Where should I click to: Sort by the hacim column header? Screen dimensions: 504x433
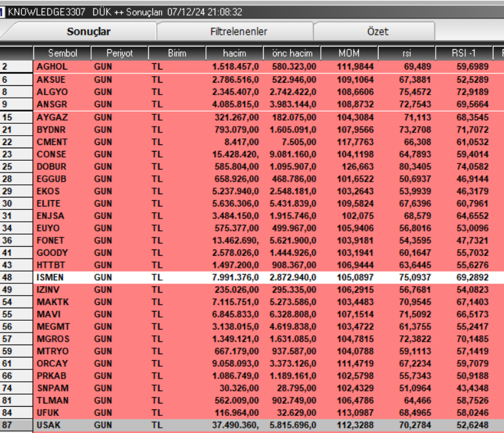[x=234, y=53]
